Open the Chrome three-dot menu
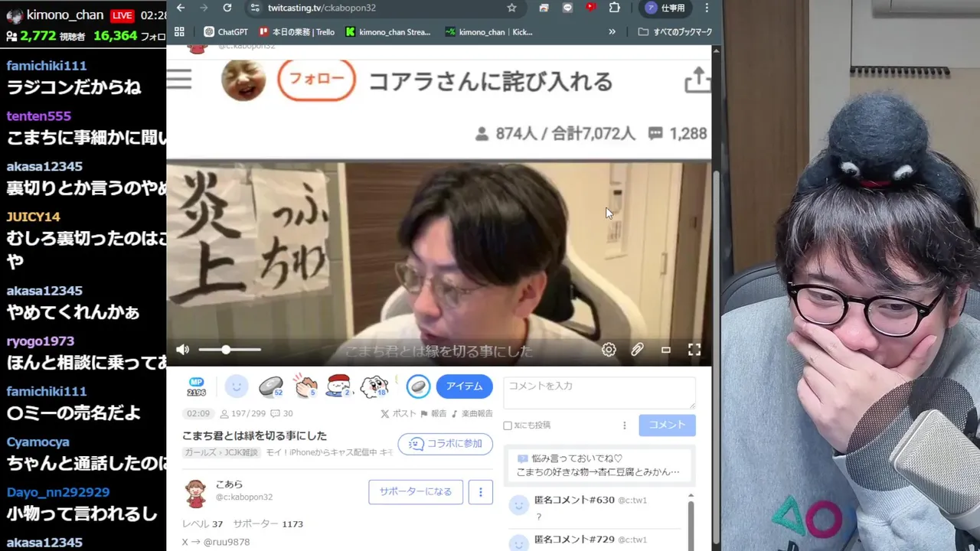This screenshot has width=980, height=551. 707,8
